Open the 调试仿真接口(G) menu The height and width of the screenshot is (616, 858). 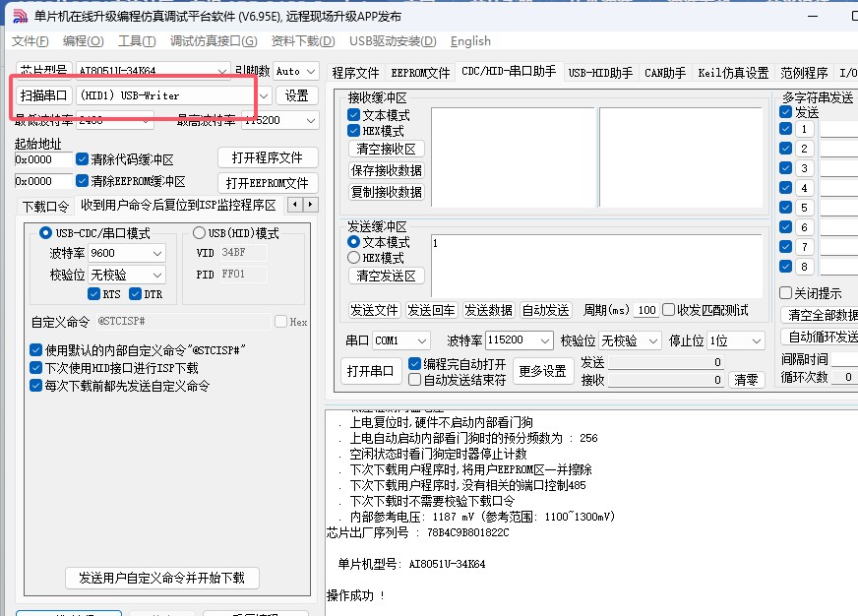click(214, 41)
